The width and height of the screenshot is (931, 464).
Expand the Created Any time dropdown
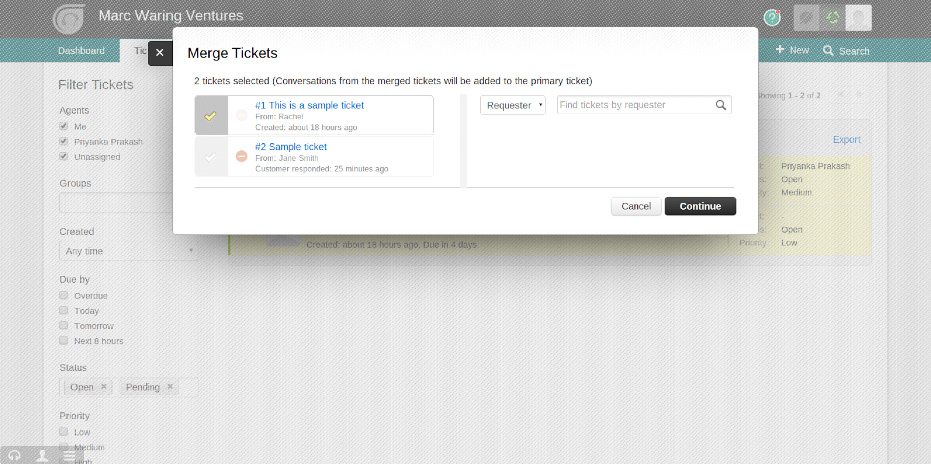click(128, 251)
